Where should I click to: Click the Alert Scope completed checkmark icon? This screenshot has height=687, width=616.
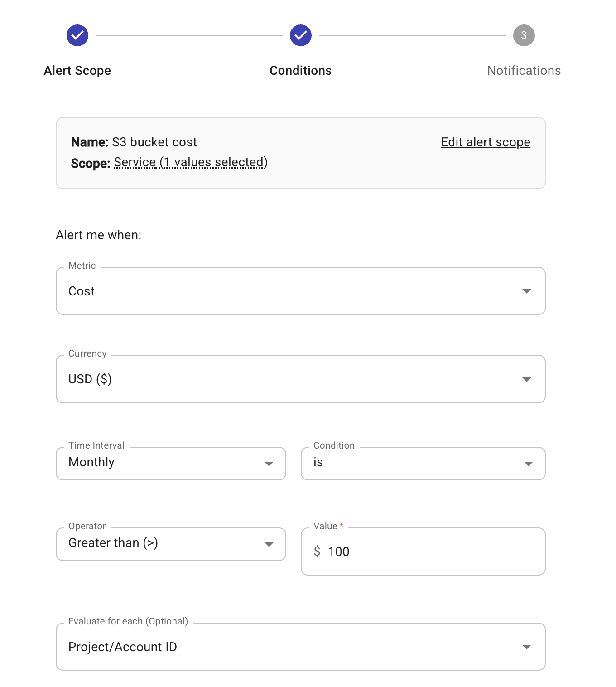77,35
